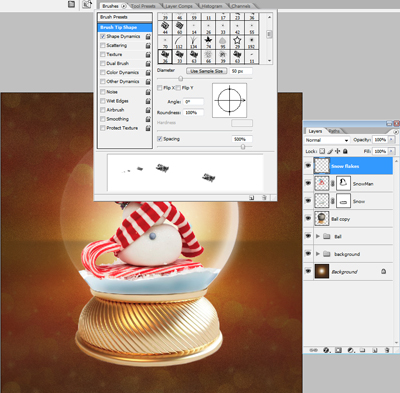
Task: Hide the Ball copy layer
Action: [x=308, y=219]
